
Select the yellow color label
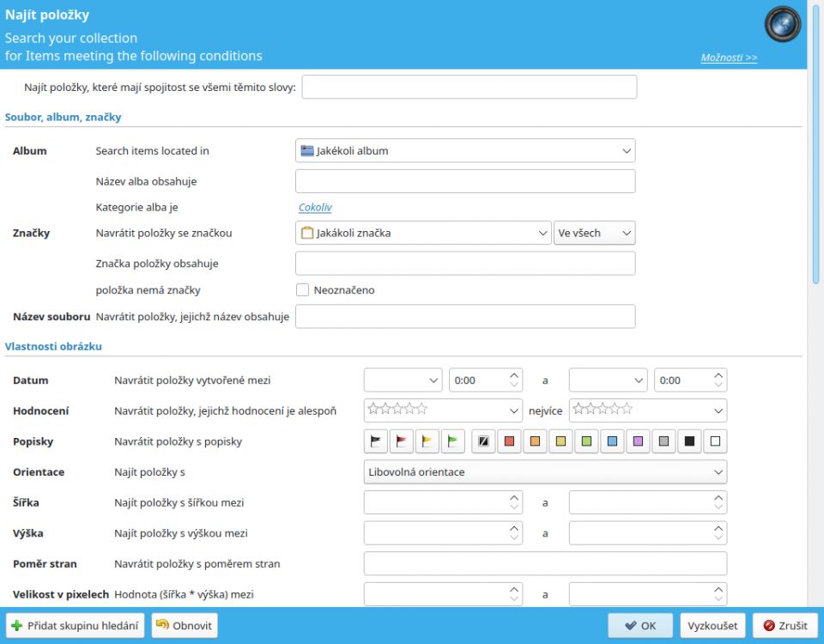point(560,441)
